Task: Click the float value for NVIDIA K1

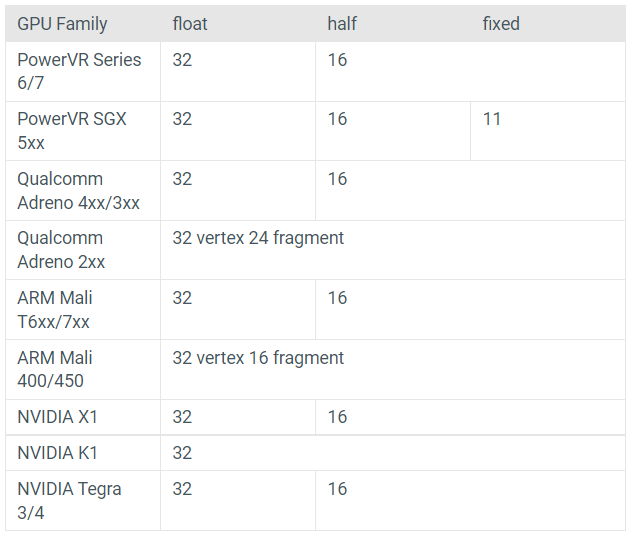Action: pos(182,453)
